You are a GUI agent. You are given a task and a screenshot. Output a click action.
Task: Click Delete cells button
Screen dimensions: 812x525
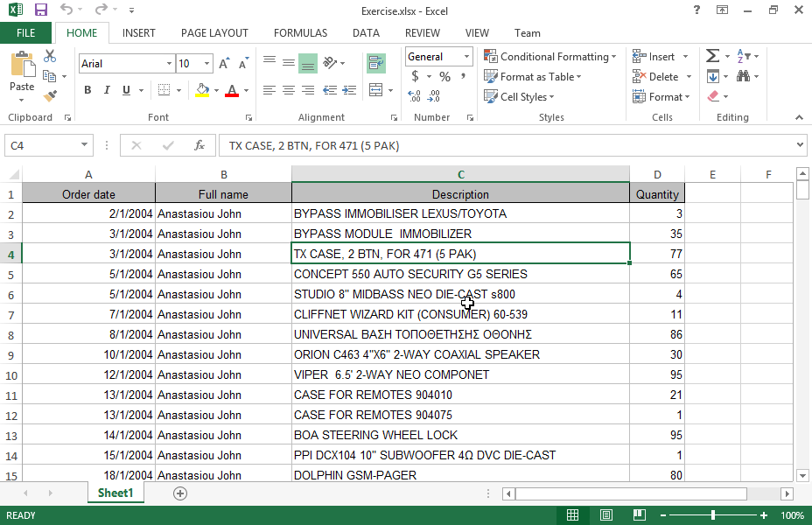[x=656, y=77]
